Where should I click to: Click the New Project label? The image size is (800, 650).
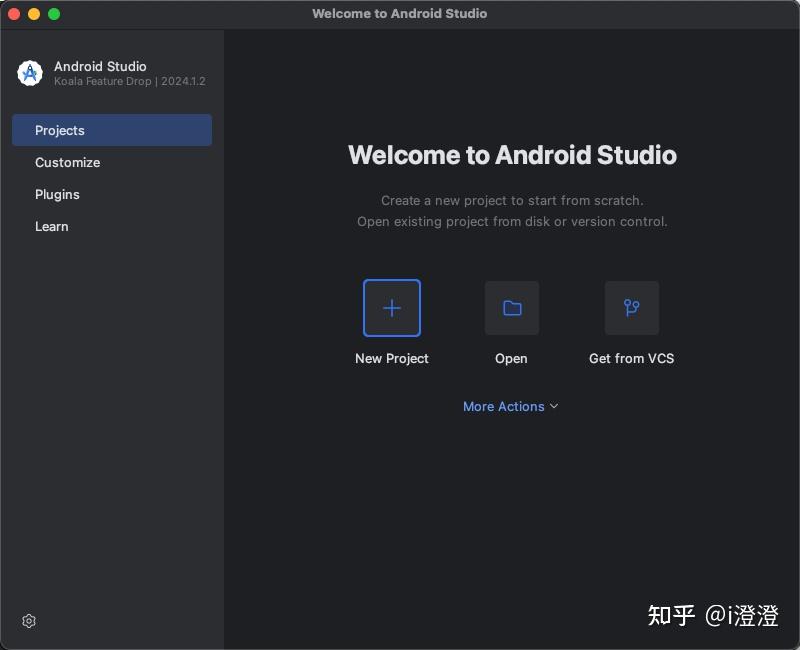(391, 358)
